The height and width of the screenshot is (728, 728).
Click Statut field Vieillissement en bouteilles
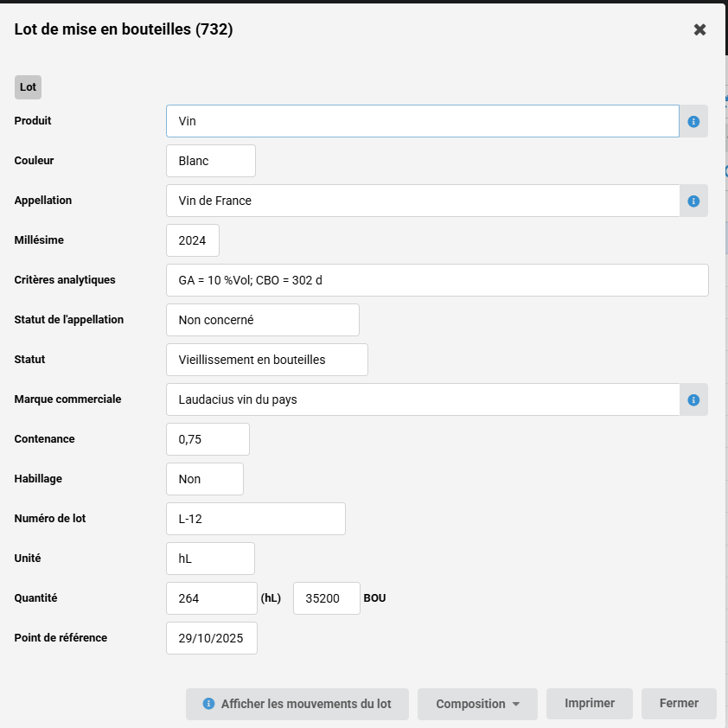pyautogui.click(x=266, y=360)
